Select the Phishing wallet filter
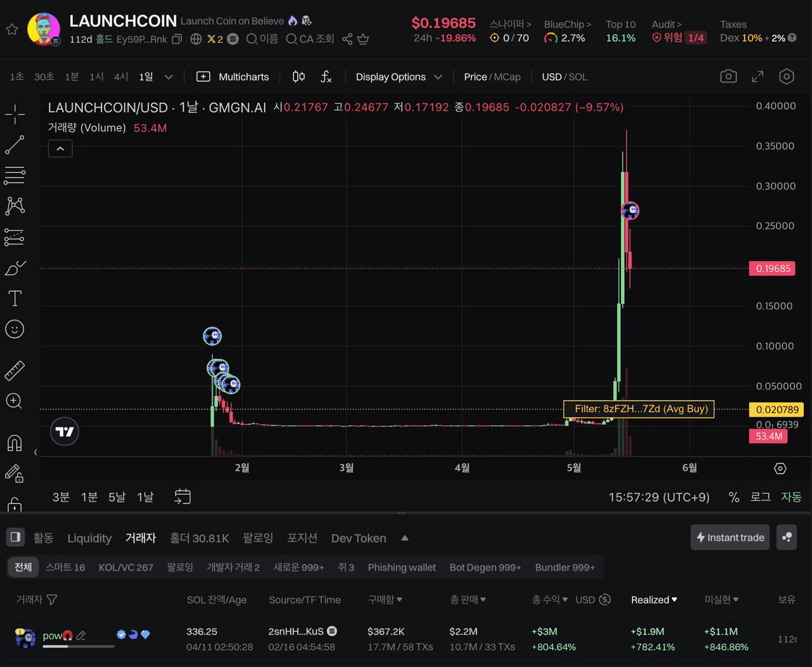Viewport: 812px width, 667px height. (402, 567)
